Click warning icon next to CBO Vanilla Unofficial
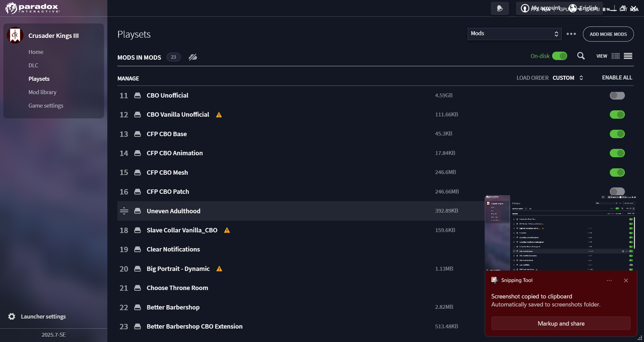644x342 pixels. (219, 115)
